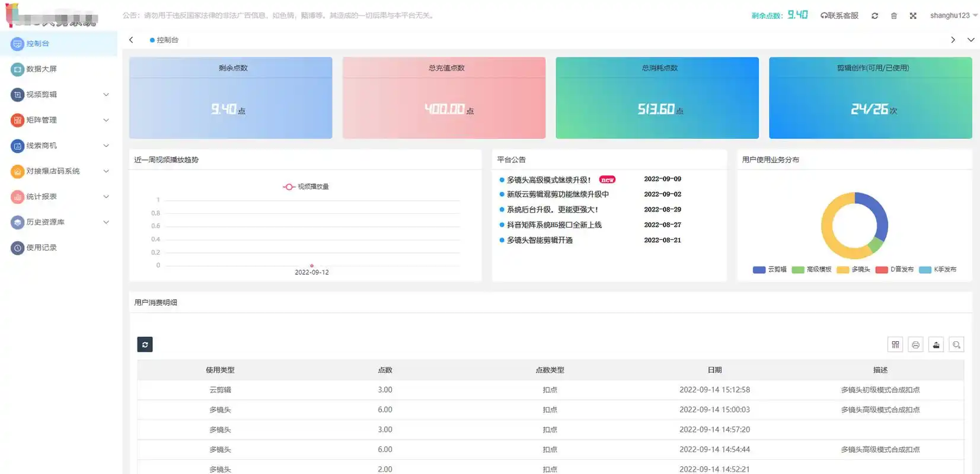The height and width of the screenshot is (474, 980).
Task: Toggle the 视频播放量 chart legend
Action: point(306,187)
